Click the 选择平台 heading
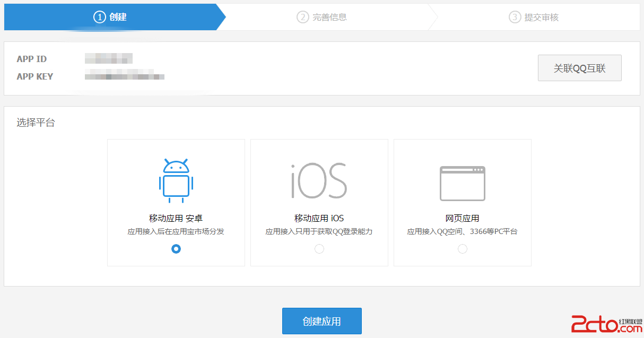The image size is (644, 338). click(x=36, y=123)
